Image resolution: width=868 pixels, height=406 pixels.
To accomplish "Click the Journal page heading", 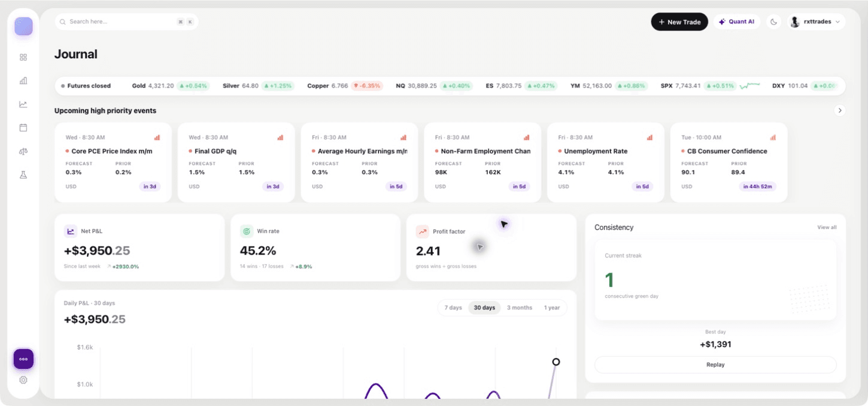I will coord(76,54).
